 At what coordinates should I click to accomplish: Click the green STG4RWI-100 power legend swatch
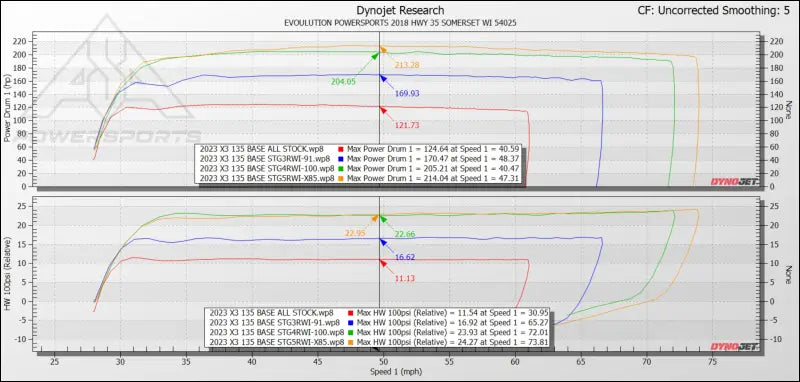[340, 168]
